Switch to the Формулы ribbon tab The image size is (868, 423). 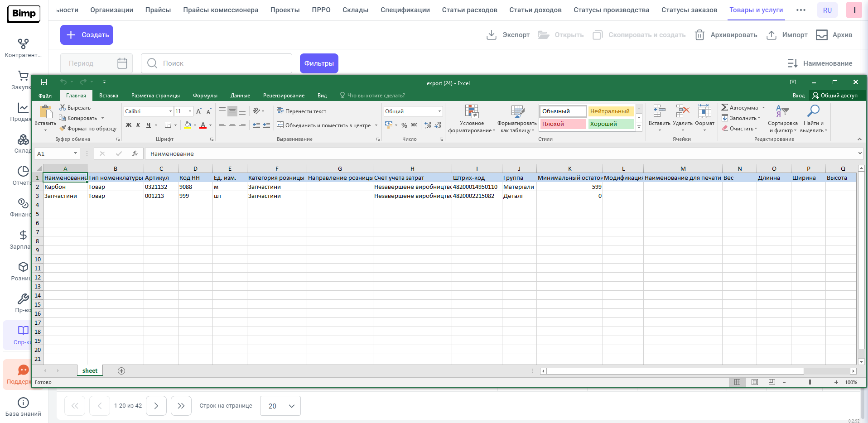click(x=205, y=96)
